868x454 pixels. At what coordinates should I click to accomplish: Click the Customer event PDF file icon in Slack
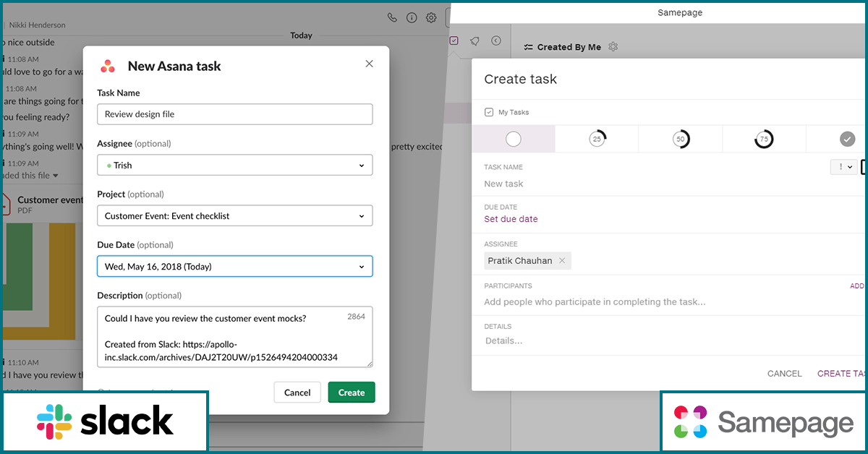click(5, 205)
